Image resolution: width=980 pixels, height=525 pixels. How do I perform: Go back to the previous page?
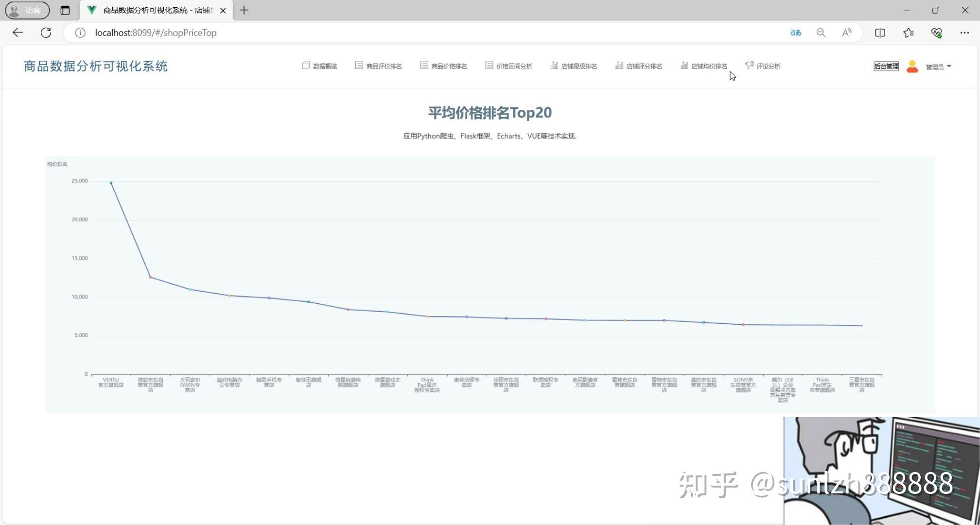coord(18,33)
